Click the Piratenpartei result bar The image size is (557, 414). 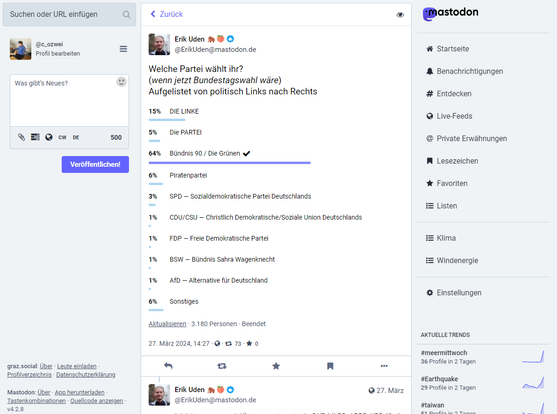pos(156,184)
